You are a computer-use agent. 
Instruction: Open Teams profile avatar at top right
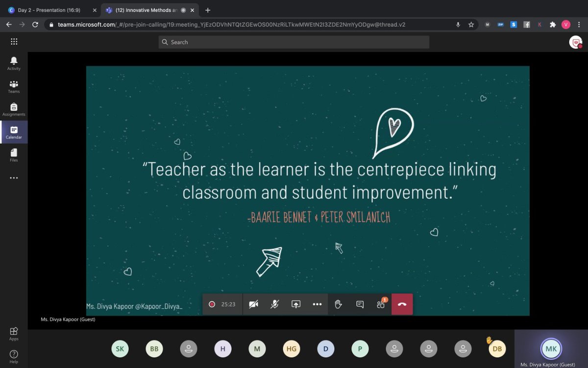[575, 42]
